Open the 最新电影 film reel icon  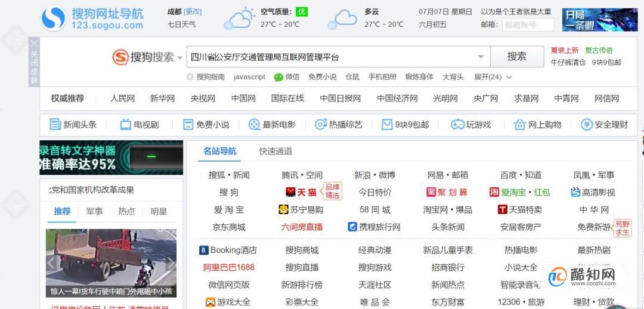(x=254, y=125)
